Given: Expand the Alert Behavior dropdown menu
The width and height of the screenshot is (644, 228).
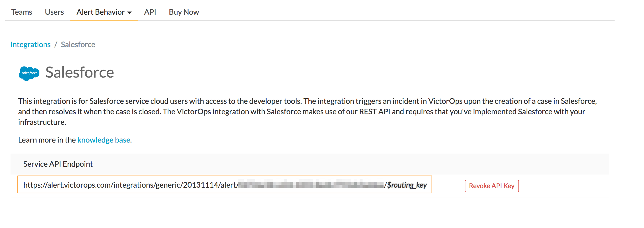Looking at the screenshot, I should pos(104,12).
